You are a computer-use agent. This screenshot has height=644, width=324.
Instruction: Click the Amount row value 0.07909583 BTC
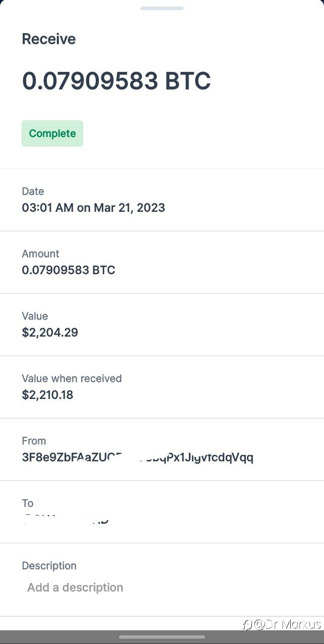[x=69, y=270]
